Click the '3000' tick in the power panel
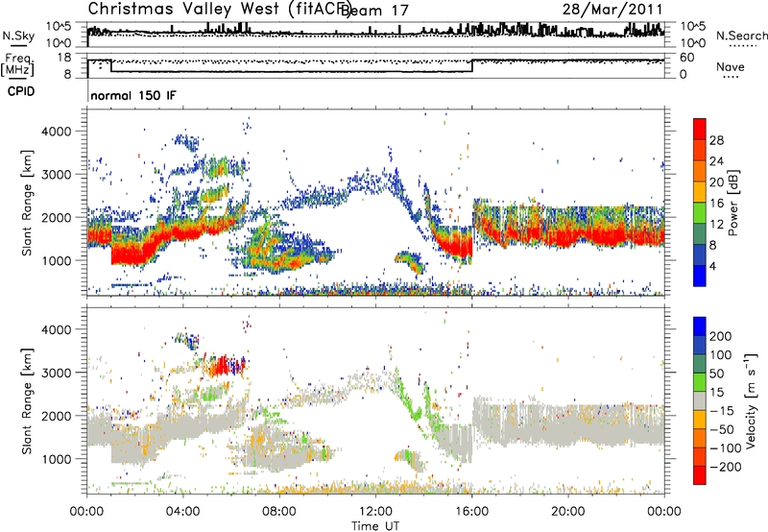This screenshot has height=532, width=768. click(x=56, y=175)
